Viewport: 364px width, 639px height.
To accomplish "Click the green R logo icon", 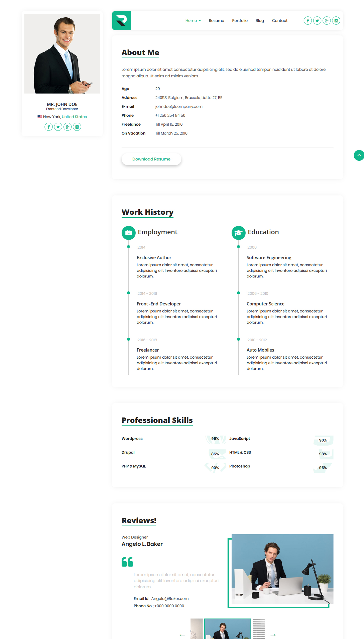I will click(x=122, y=20).
